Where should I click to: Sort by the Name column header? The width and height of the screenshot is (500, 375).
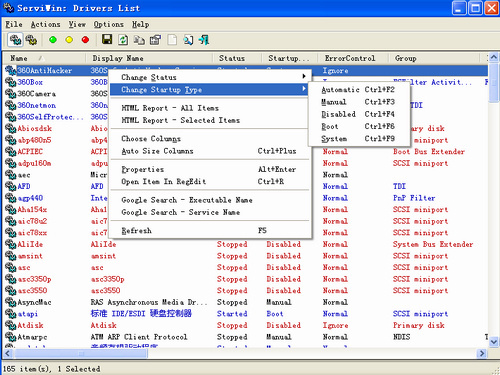click(x=44, y=58)
